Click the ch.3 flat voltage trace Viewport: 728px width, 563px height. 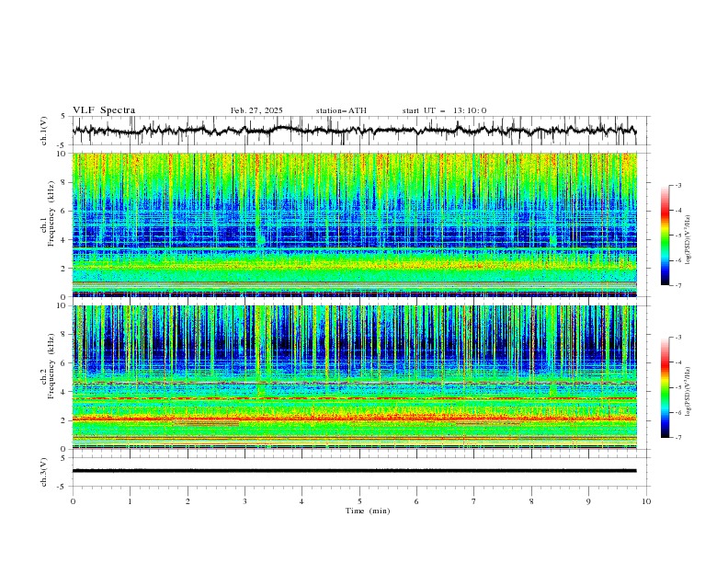click(x=355, y=471)
